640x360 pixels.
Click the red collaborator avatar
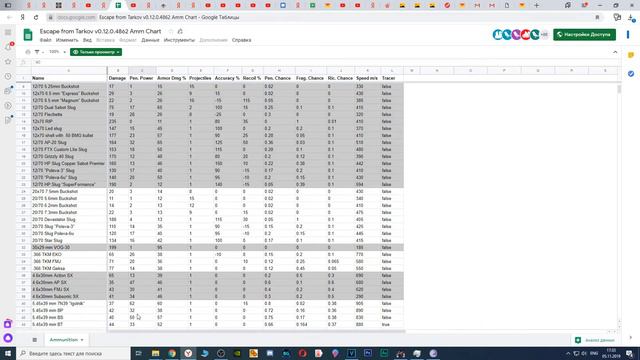(x=526, y=35)
